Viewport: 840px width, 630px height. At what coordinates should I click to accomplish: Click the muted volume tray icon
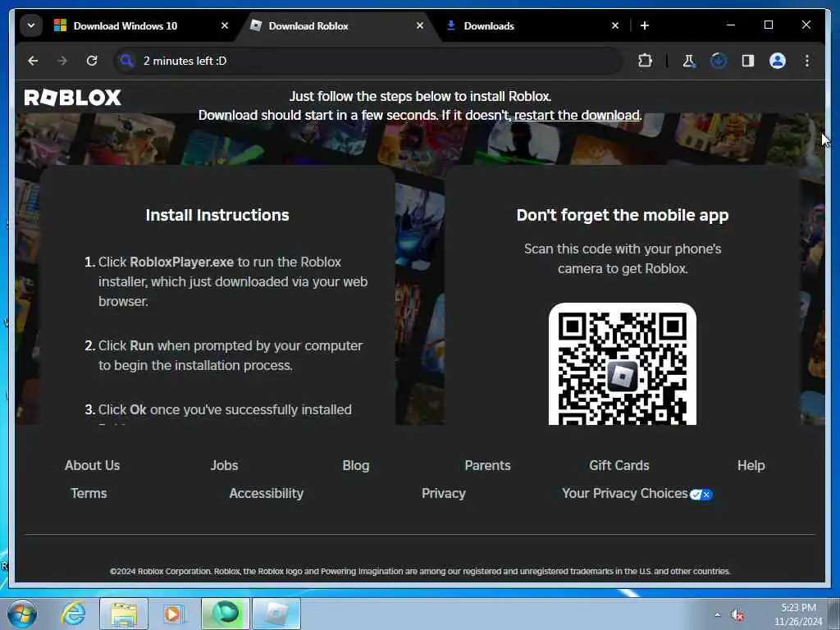tap(737, 615)
